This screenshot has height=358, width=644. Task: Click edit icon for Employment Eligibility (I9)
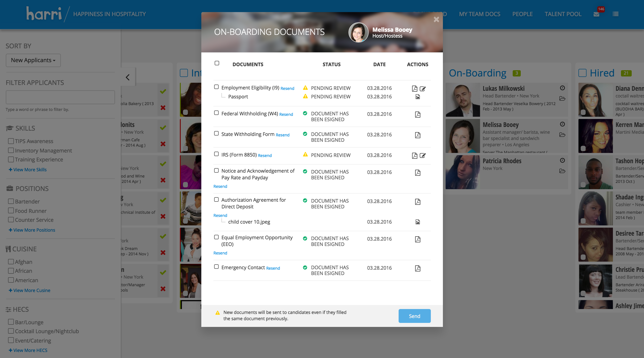coord(423,89)
